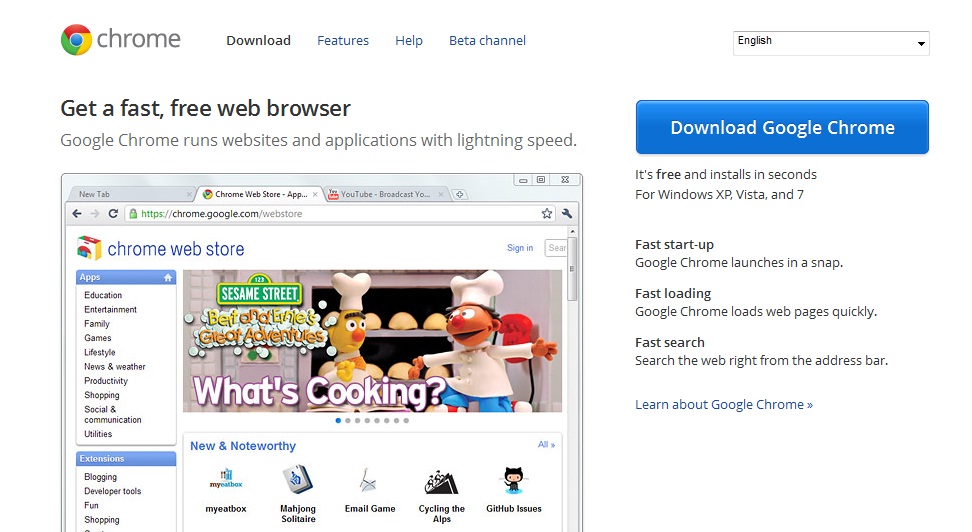The height and width of the screenshot is (532, 972).
Task: Expand the English language dropdown
Action: [831, 43]
